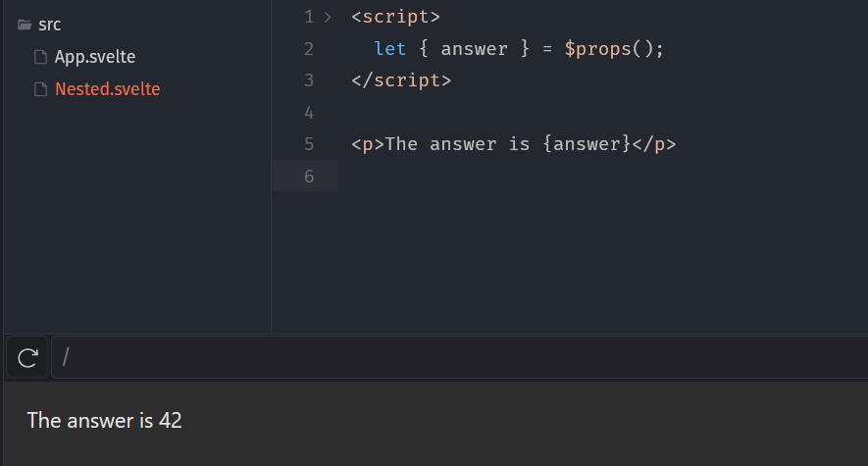Click the 'The answer is 42' preview output

coord(104,421)
